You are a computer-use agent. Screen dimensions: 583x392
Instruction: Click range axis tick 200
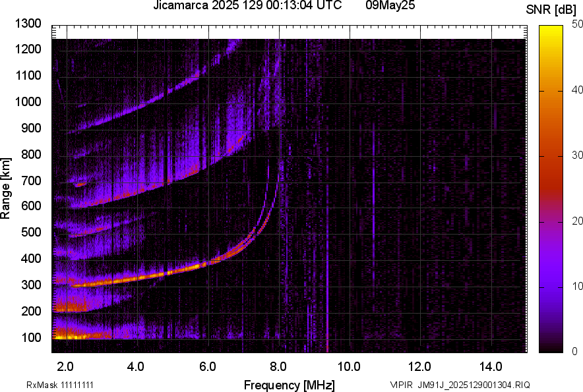pyautogui.click(x=31, y=310)
